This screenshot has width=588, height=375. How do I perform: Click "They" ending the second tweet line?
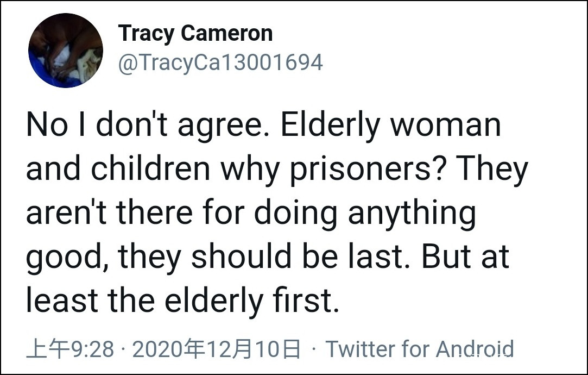pos(492,170)
